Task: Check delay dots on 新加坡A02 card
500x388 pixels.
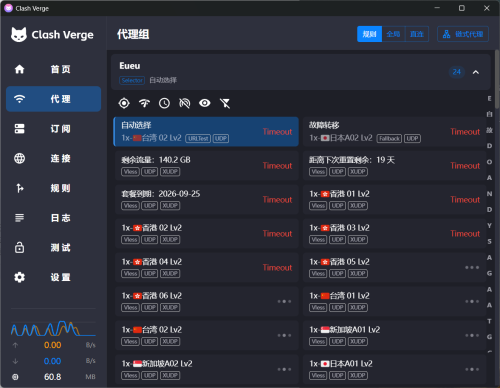Action: coord(284,369)
